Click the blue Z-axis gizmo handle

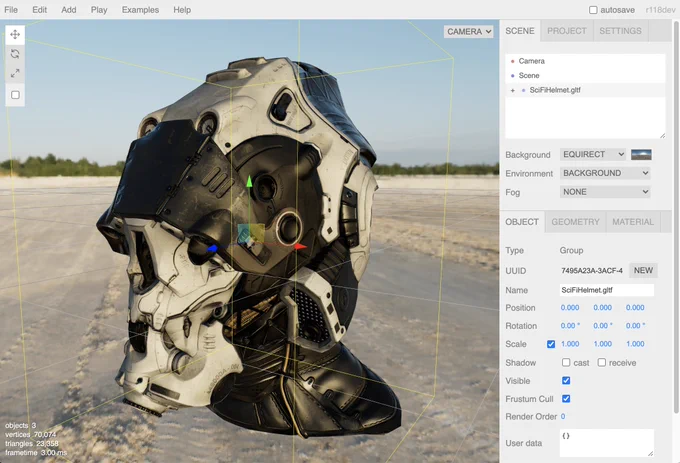point(212,249)
